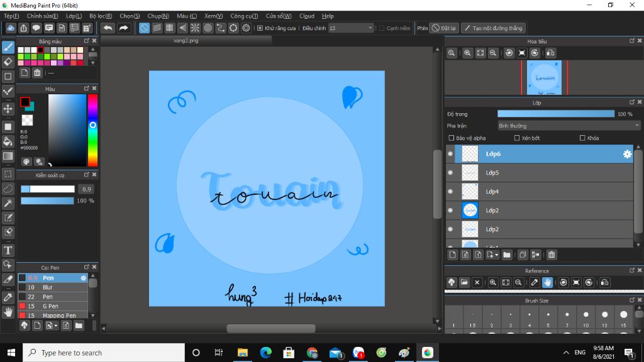Pick a hue on rainbow bar
The width and height of the screenshot is (644, 362).
pos(93,129)
